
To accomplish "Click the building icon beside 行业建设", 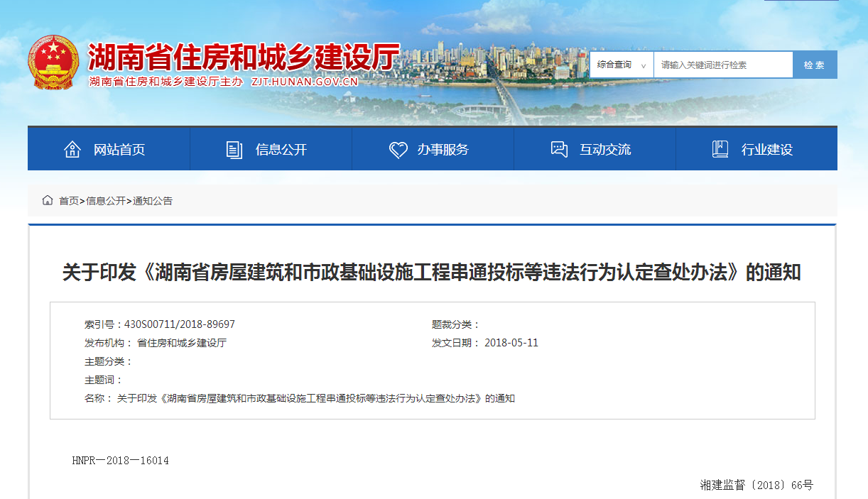I will click(x=720, y=148).
